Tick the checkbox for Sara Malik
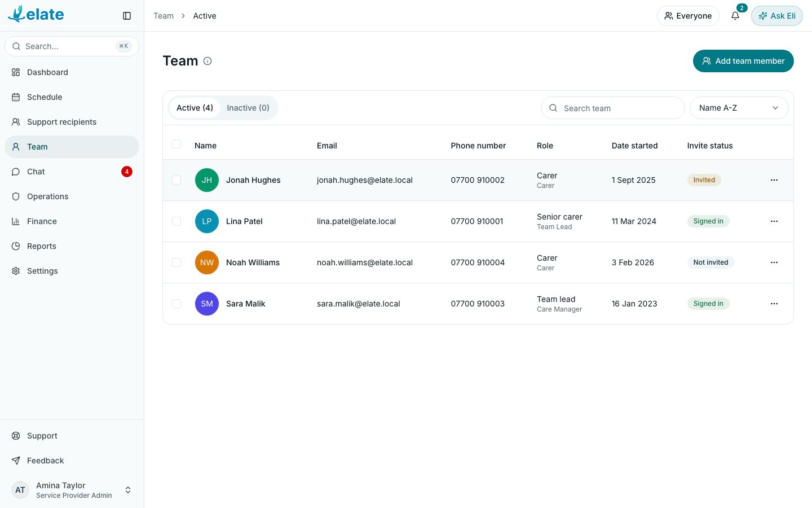The width and height of the screenshot is (812, 508). pos(176,304)
